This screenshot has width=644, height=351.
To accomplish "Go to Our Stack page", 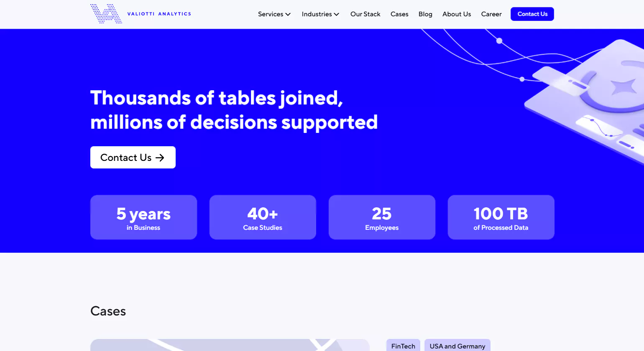I will click(x=365, y=14).
